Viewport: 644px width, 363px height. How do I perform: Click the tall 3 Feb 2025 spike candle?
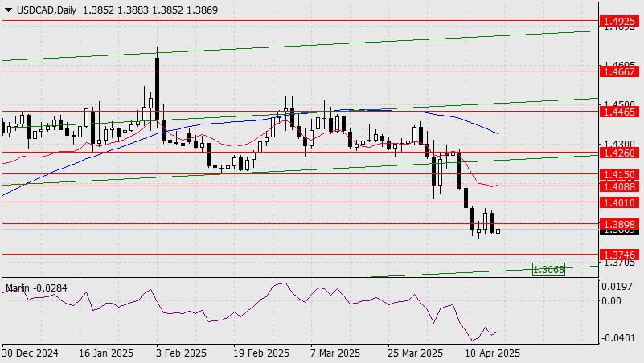(x=157, y=88)
